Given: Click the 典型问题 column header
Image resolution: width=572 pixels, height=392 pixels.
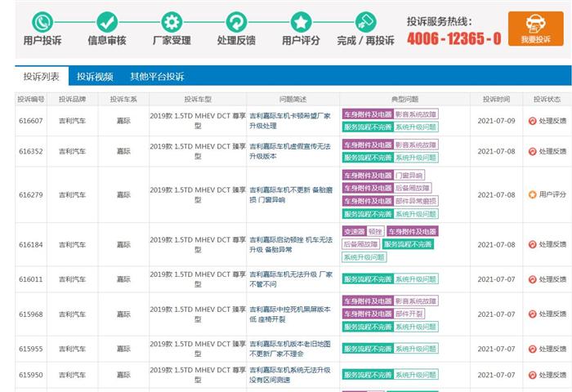Looking at the screenshot, I should pyautogui.click(x=404, y=99).
